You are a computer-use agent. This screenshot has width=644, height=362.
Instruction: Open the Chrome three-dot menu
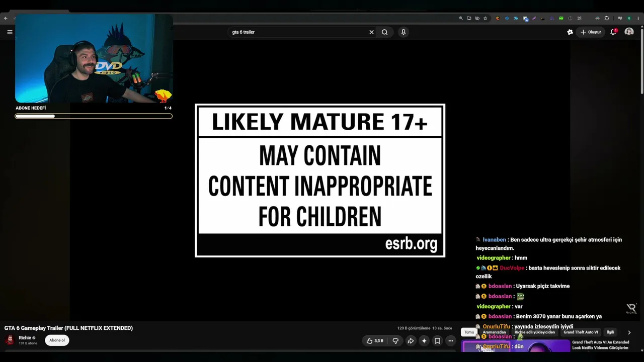[638, 18]
